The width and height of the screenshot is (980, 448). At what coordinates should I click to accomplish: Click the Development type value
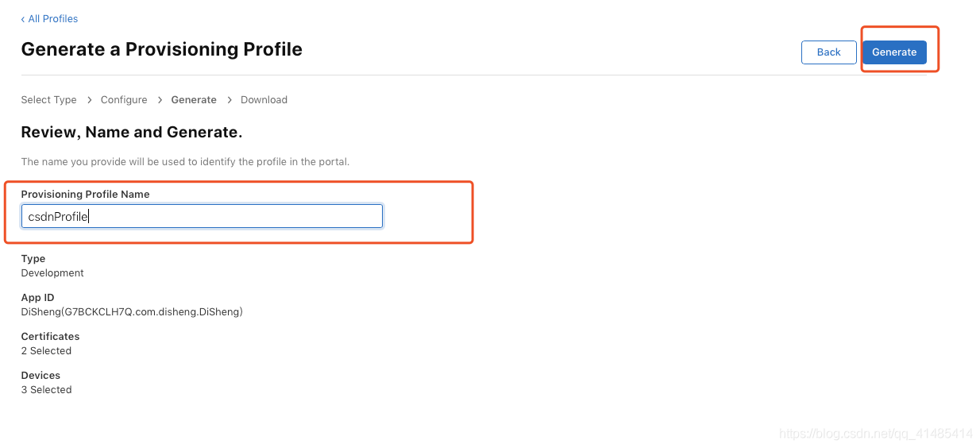(x=52, y=273)
